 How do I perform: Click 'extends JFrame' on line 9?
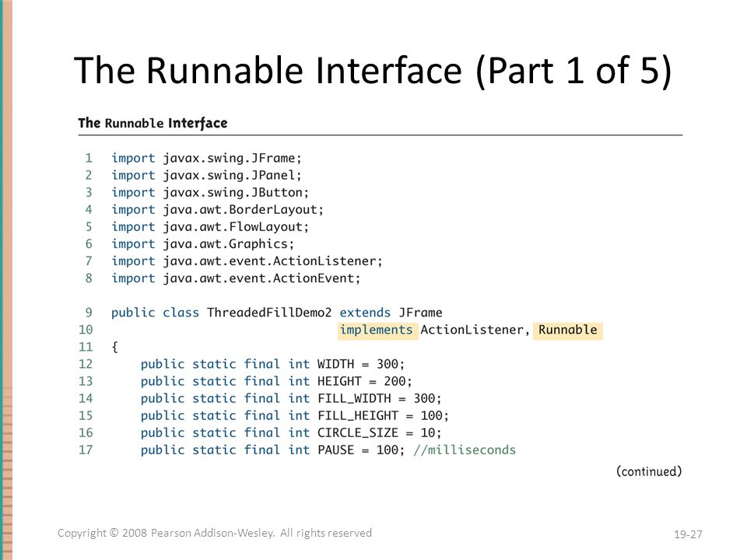coord(391,313)
